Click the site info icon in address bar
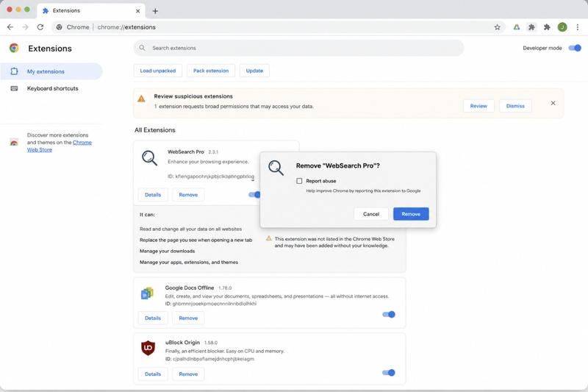588x392 pixels. coord(60,27)
